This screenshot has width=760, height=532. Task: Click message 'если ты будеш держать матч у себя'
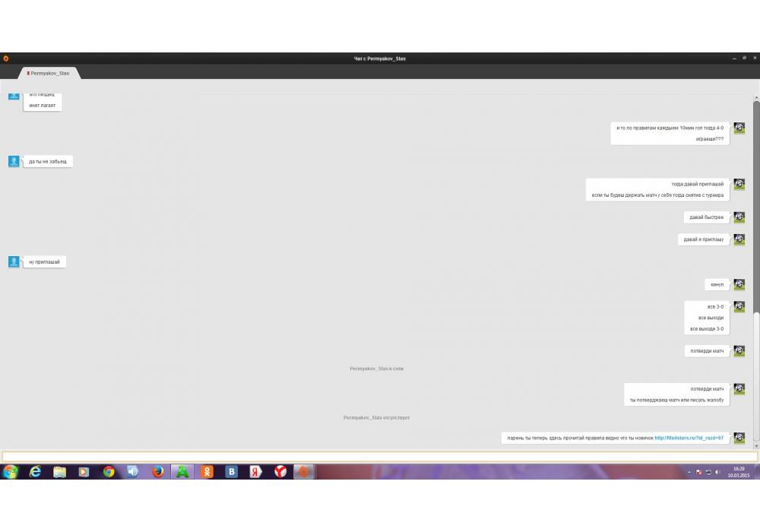[657, 195]
